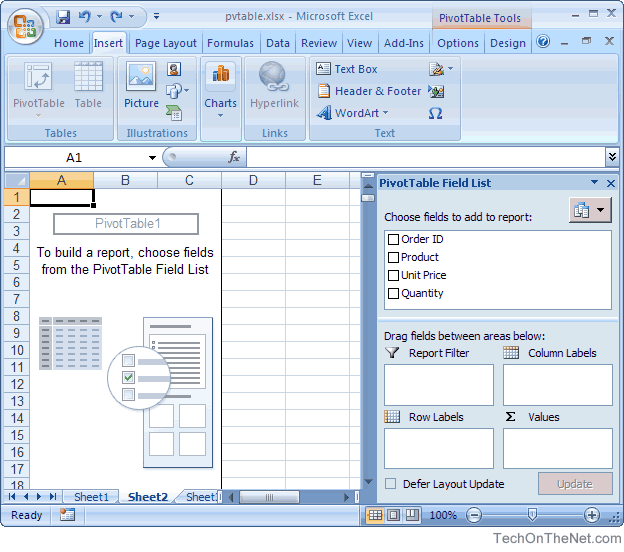
Task: Check the Quantity field
Action: [x=393, y=293]
